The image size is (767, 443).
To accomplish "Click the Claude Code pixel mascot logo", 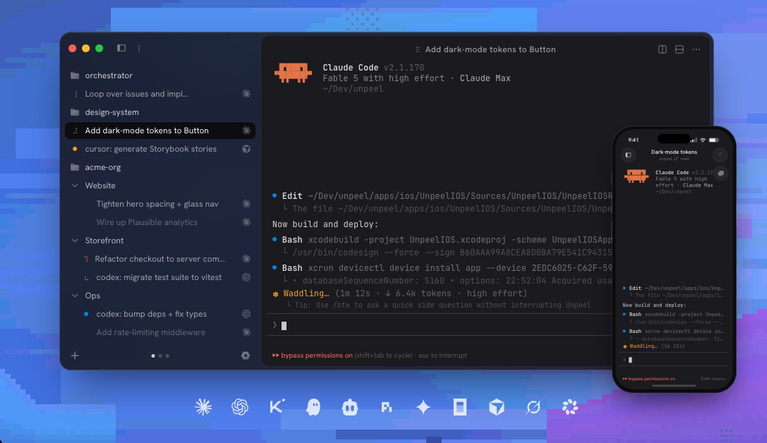I will click(x=293, y=73).
